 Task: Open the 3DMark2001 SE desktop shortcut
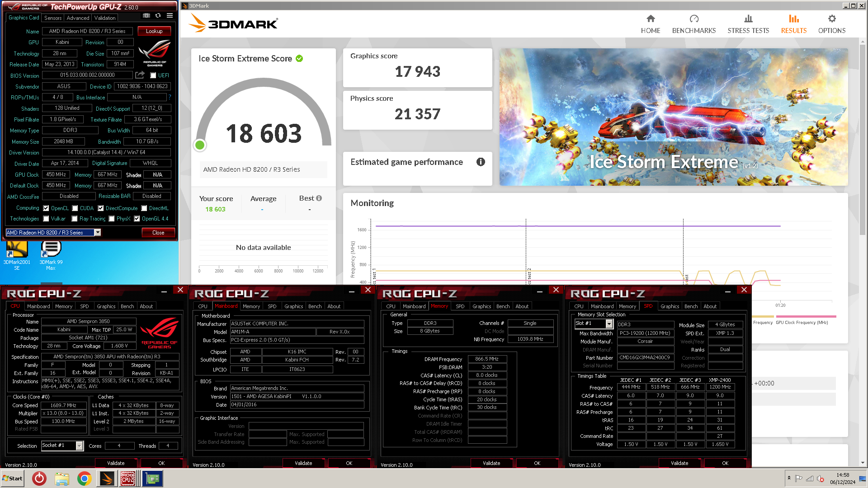[17, 255]
